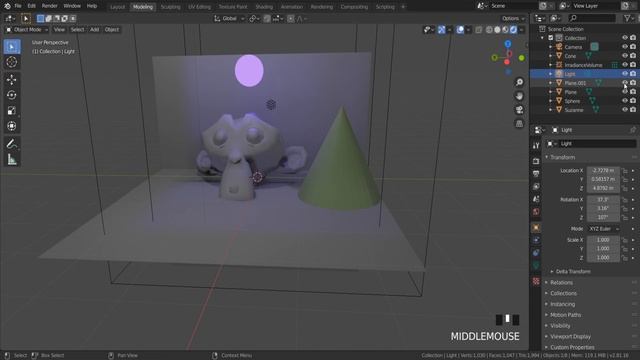Click the blue Z axis gizmo dot
This screenshot has width=640, height=360.
tap(507, 44)
